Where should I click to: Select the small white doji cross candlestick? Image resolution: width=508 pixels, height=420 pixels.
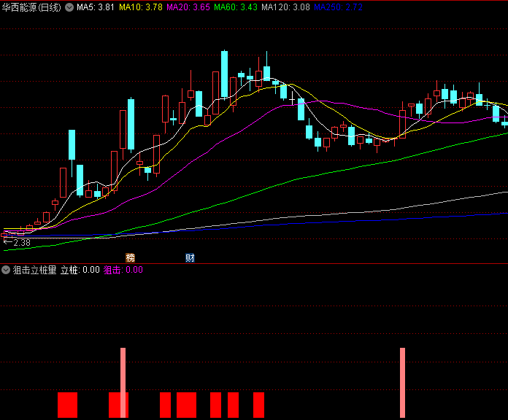292,98
